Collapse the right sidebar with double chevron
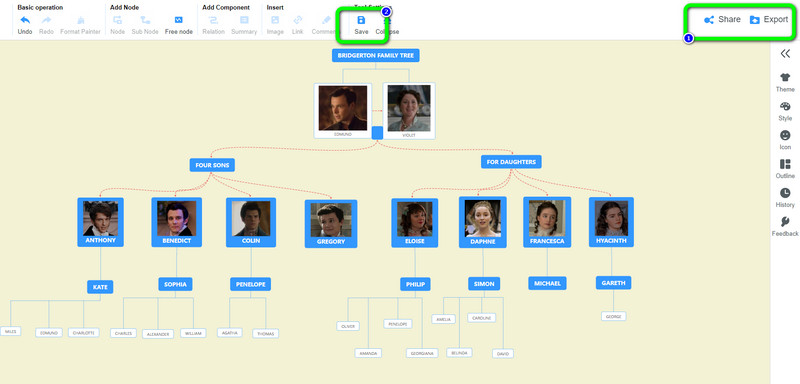800x384 pixels. pyautogui.click(x=785, y=54)
